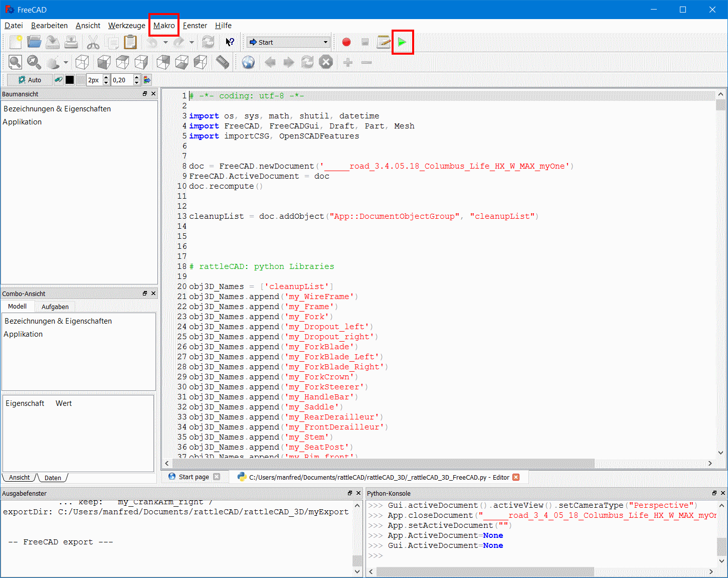Screen dimensions: 728x578
Task: Switch to the Start page tab
Action: 194,477
